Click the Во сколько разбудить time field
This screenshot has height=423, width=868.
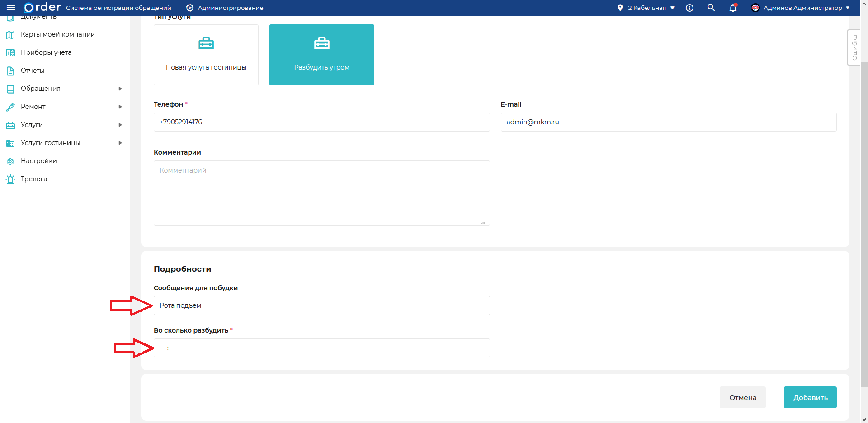(321, 348)
